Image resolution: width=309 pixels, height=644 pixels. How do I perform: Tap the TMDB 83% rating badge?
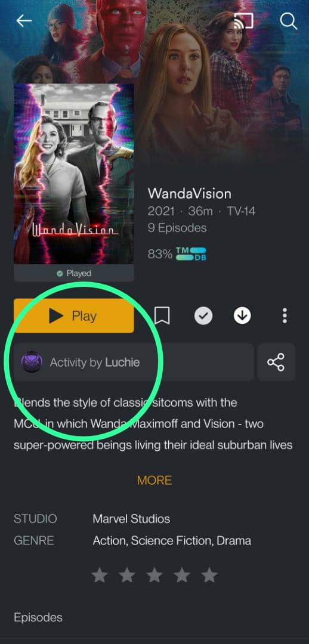click(x=177, y=254)
